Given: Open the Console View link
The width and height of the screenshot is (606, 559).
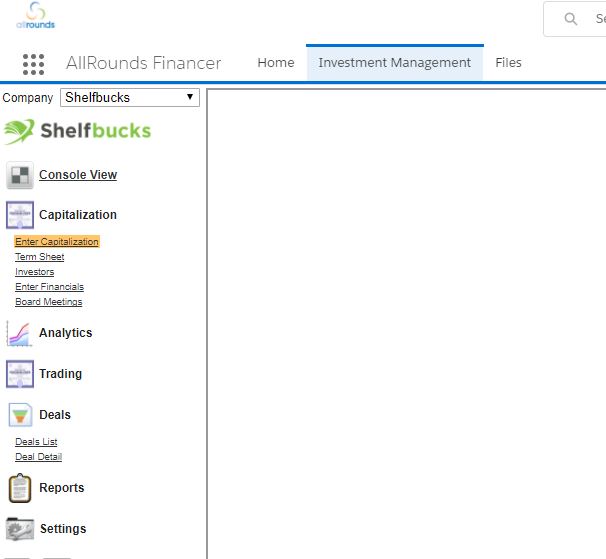Looking at the screenshot, I should tap(78, 175).
